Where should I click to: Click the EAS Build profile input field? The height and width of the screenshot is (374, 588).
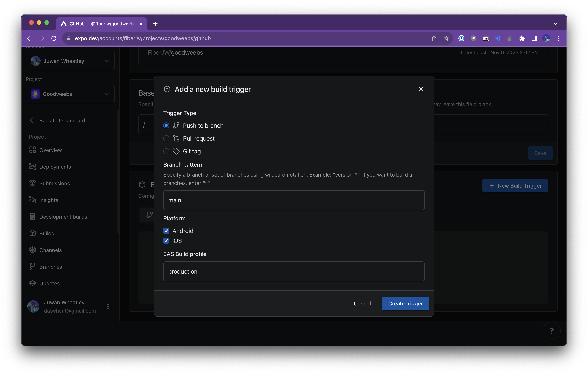point(294,271)
